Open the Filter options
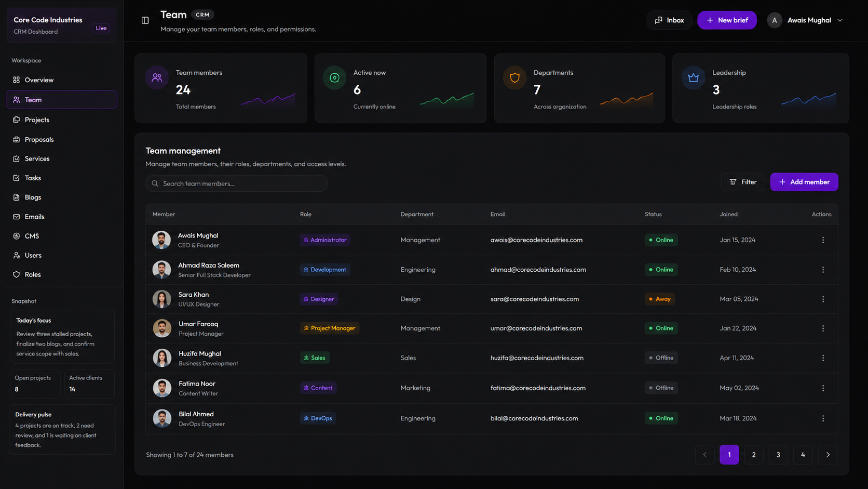 click(743, 182)
